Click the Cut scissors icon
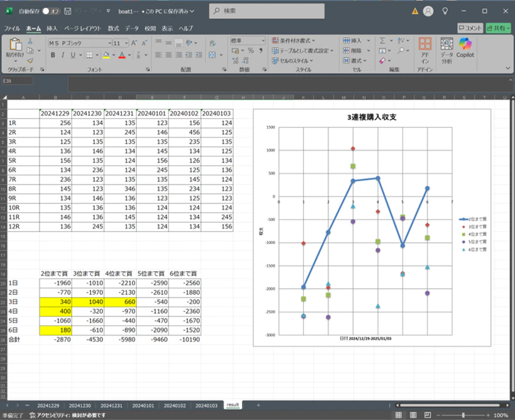This screenshot has width=515, height=420. pyautogui.click(x=30, y=41)
